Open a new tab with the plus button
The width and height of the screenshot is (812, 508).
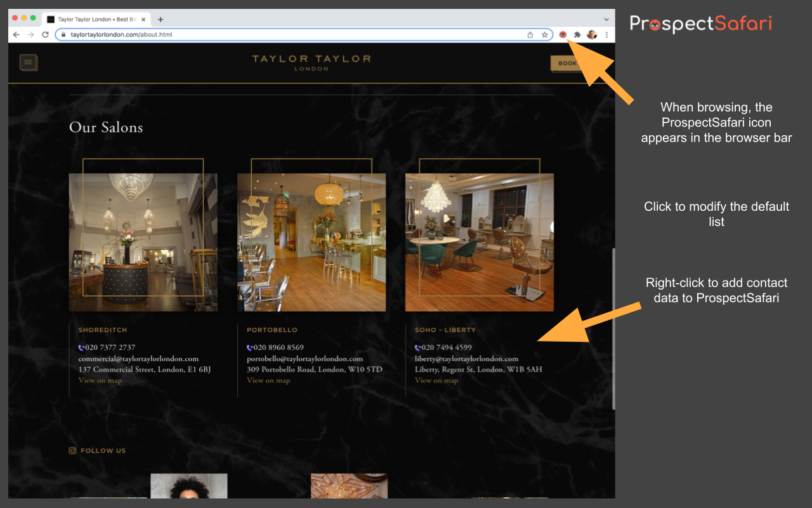click(x=160, y=19)
